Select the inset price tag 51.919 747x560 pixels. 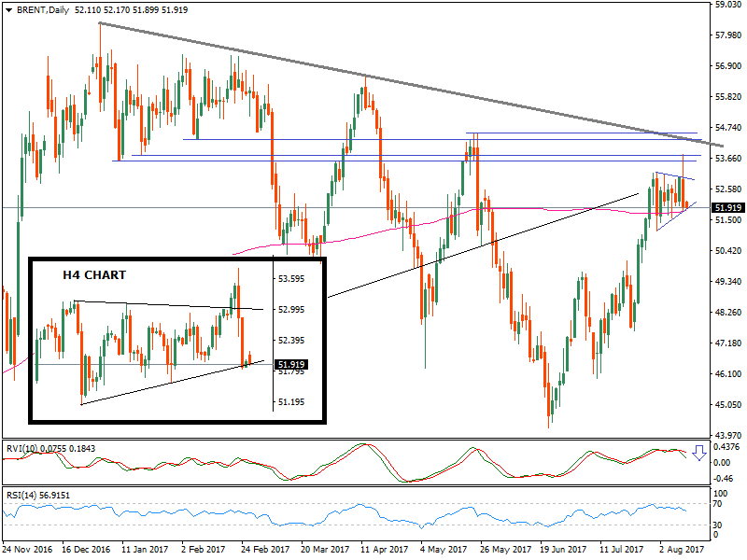291,365
